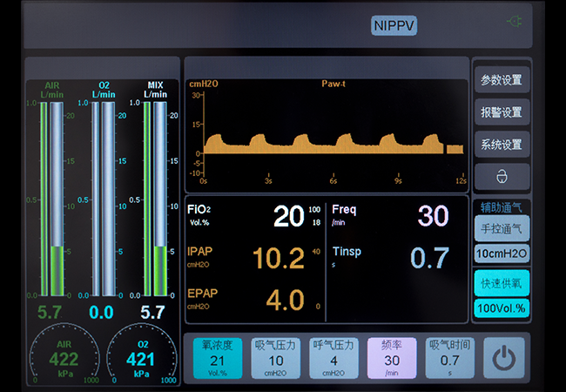566x392 pixels.
Task: Tap the power standby icon button
Action: (503, 358)
